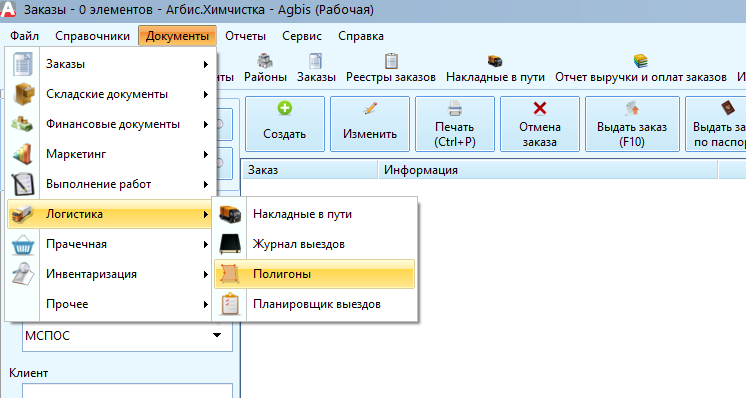Open the Отчеты menu

245,36
